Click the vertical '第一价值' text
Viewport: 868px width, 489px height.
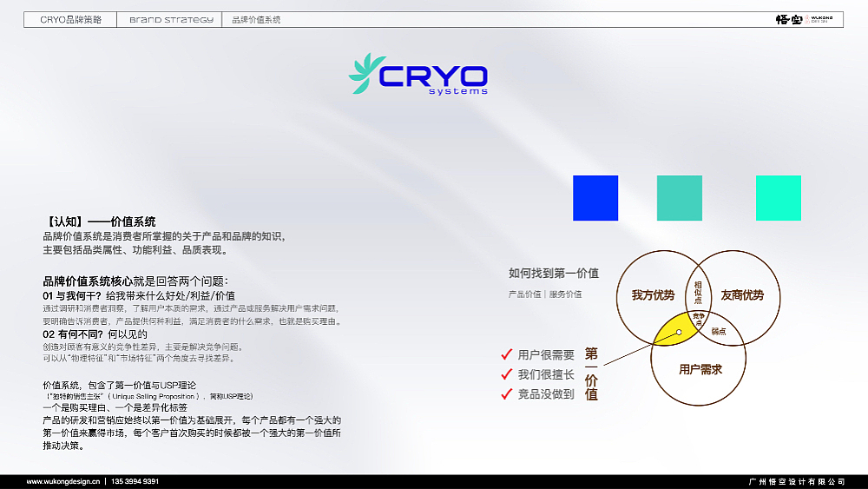click(x=591, y=373)
